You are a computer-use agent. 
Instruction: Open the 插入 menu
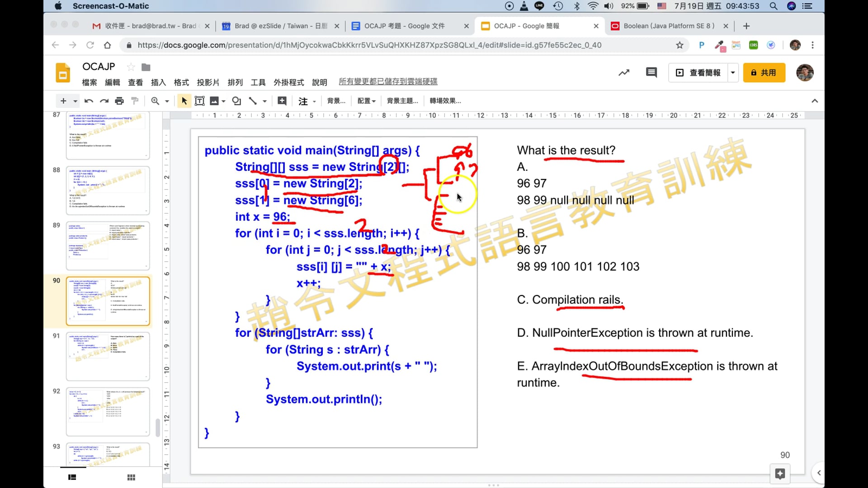coord(158,82)
